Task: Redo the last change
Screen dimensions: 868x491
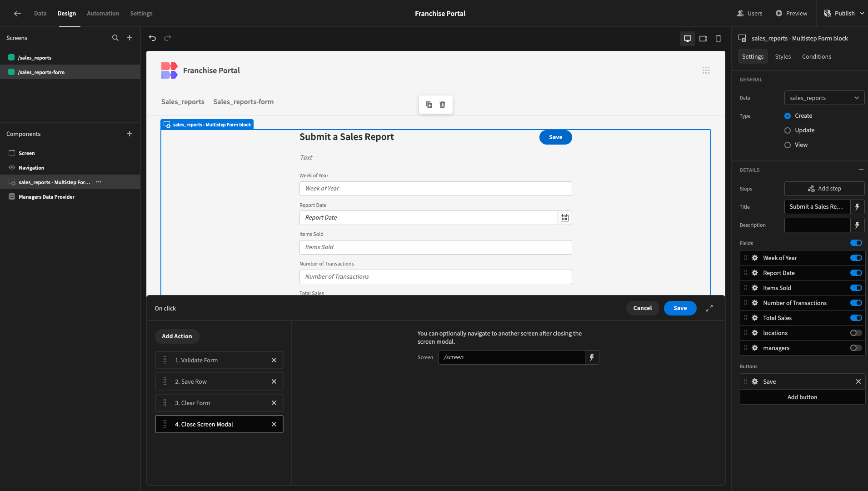Action: click(x=168, y=38)
